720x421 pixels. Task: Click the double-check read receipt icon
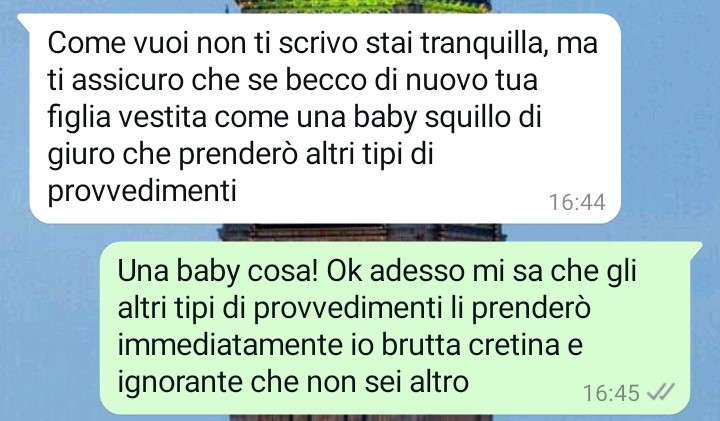[x=660, y=393]
